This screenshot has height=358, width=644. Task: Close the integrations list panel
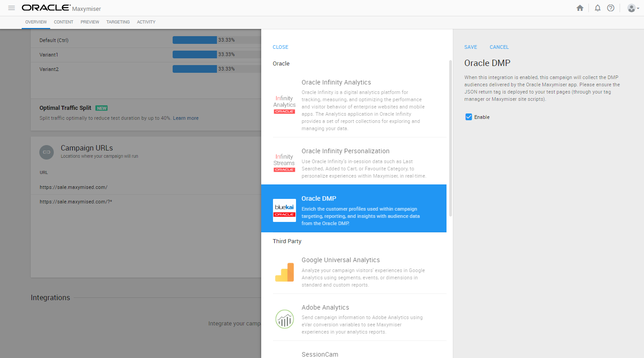[280, 47]
